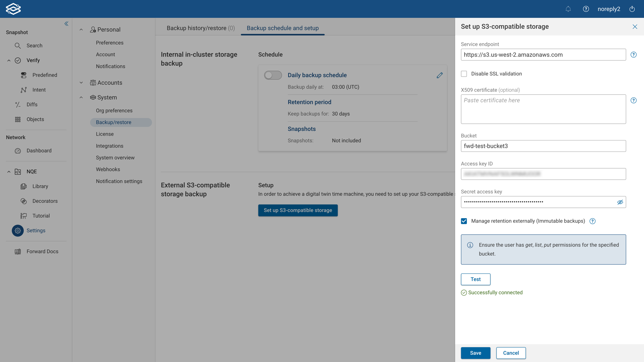
Task: Check Disable SSL validation checkbox
Action: 464,74
